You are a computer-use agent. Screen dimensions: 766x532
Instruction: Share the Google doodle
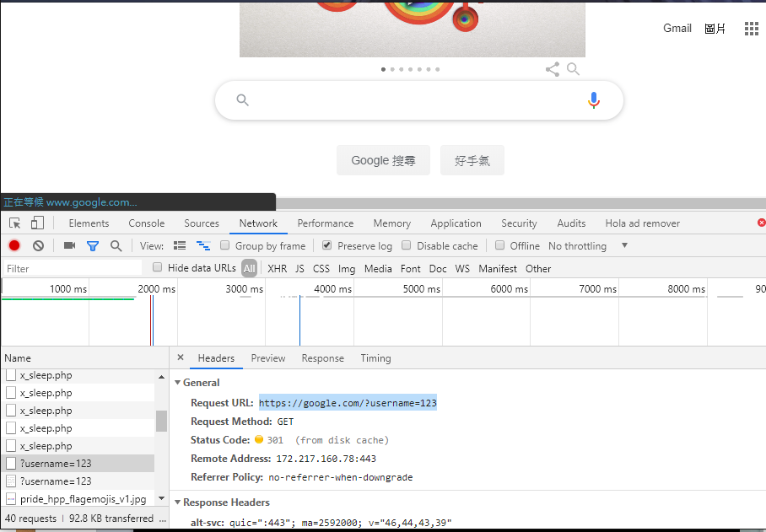click(x=553, y=69)
